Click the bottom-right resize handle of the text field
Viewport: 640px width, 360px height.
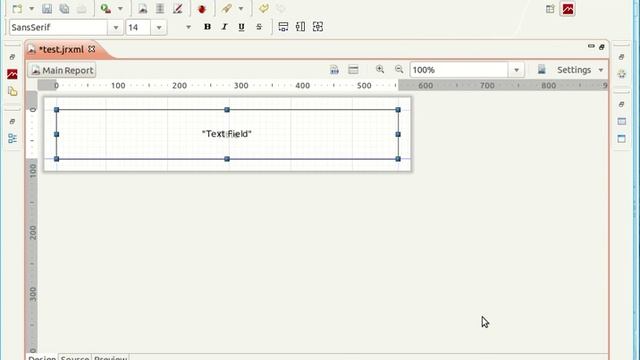(x=398, y=159)
